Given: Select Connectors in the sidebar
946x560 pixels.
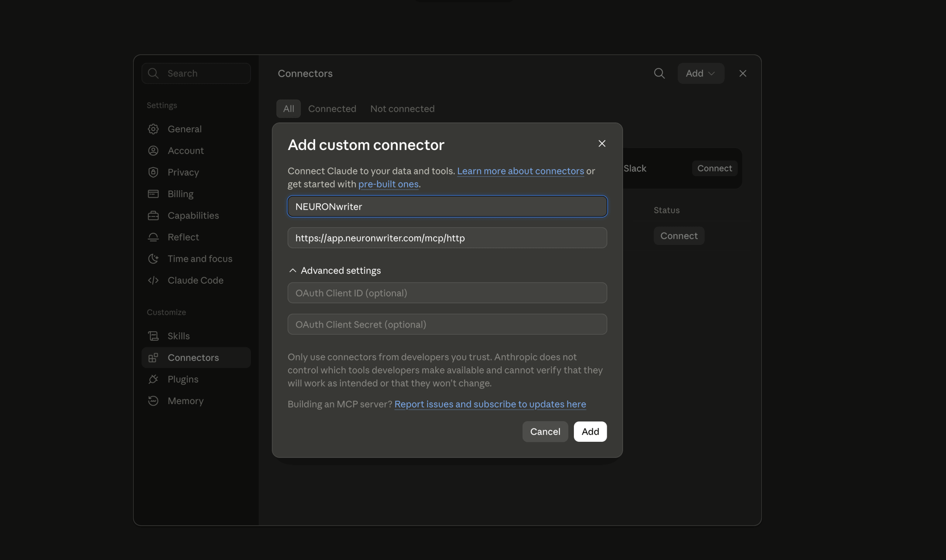Looking at the screenshot, I should click(196, 358).
